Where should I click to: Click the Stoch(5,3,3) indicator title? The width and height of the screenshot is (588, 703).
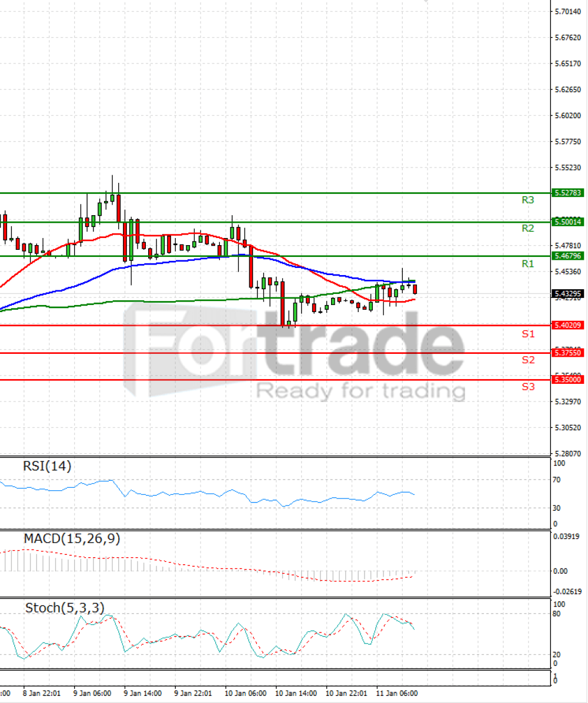[65, 608]
